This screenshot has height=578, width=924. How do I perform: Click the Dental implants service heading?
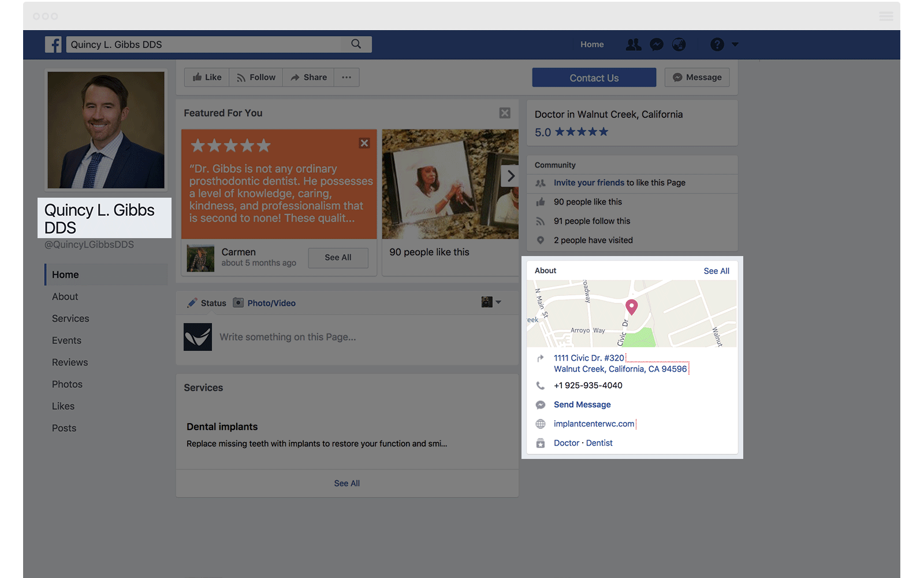[x=222, y=427]
